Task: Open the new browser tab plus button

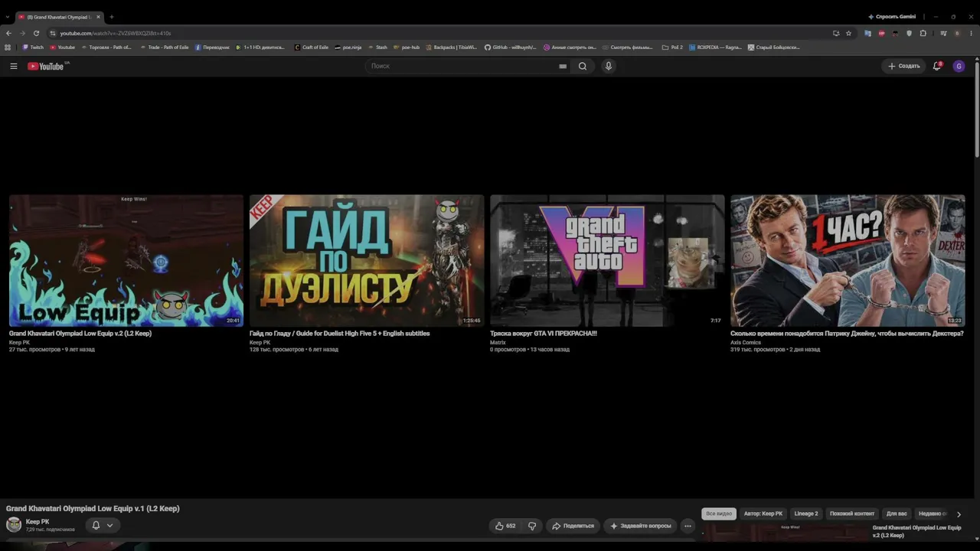Action: (112, 17)
